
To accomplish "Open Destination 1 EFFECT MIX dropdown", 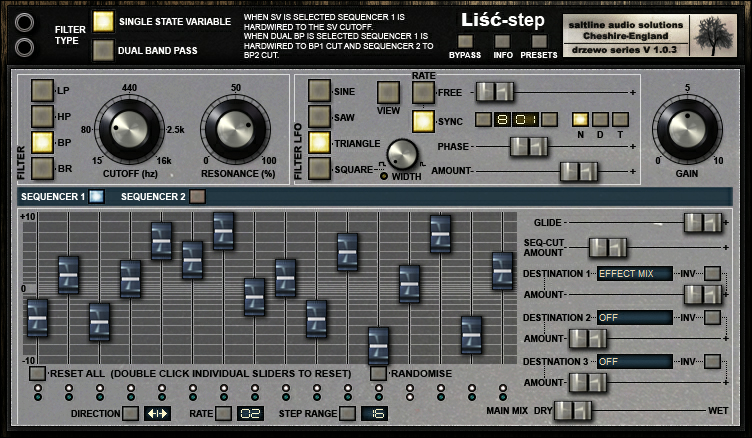I will point(634,273).
